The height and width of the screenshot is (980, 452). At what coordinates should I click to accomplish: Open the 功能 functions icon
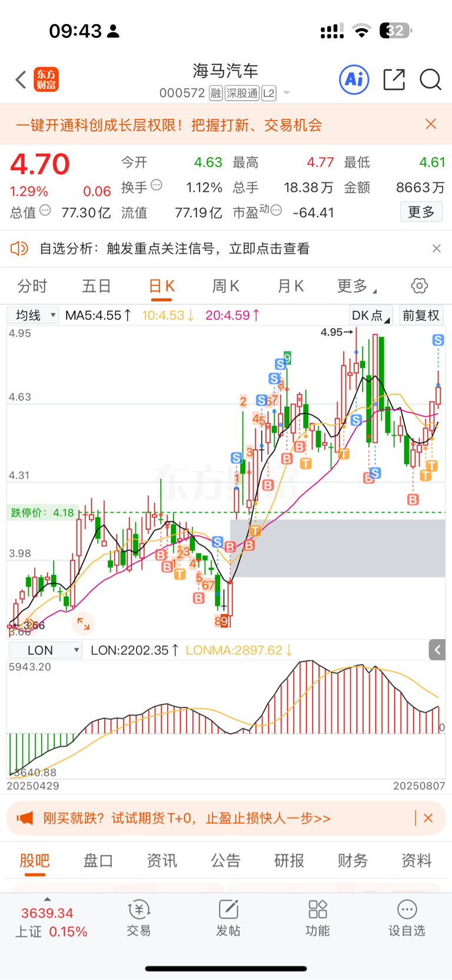tap(318, 918)
